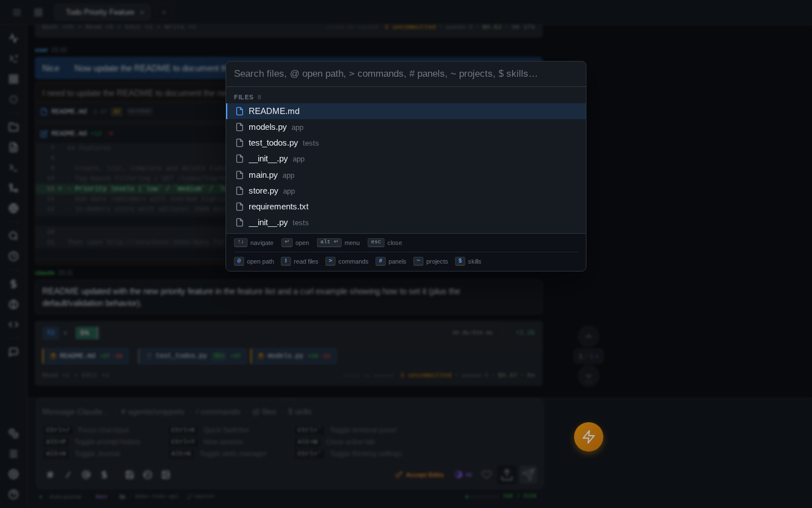Open README.md from the files list
The height and width of the screenshot is (508, 812).
coord(406,111)
